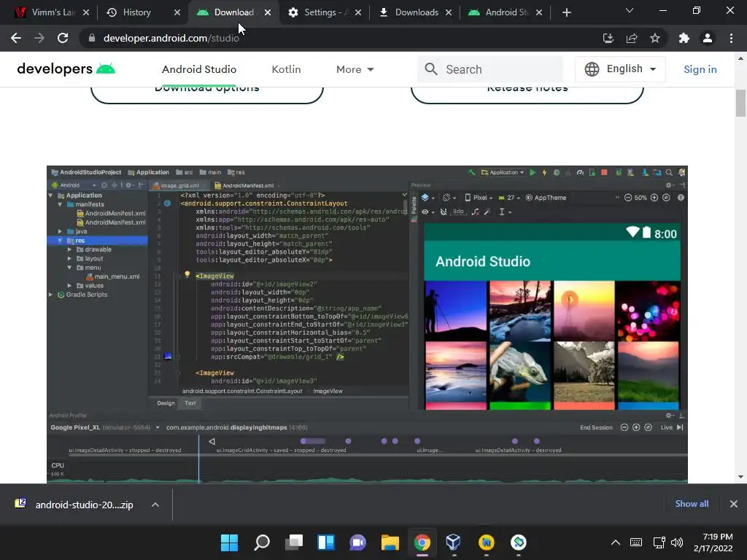747x560 pixels.
Task: Click the yellow circular taskbar app icon
Action: coord(487,542)
